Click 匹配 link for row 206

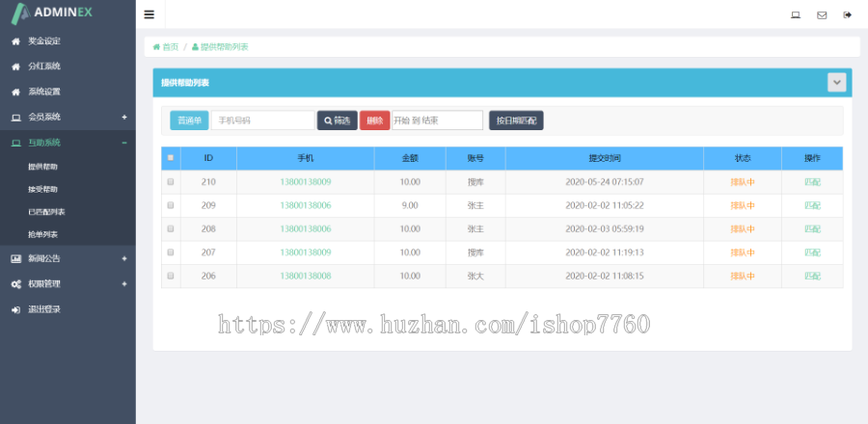pyautogui.click(x=812, y=276)
